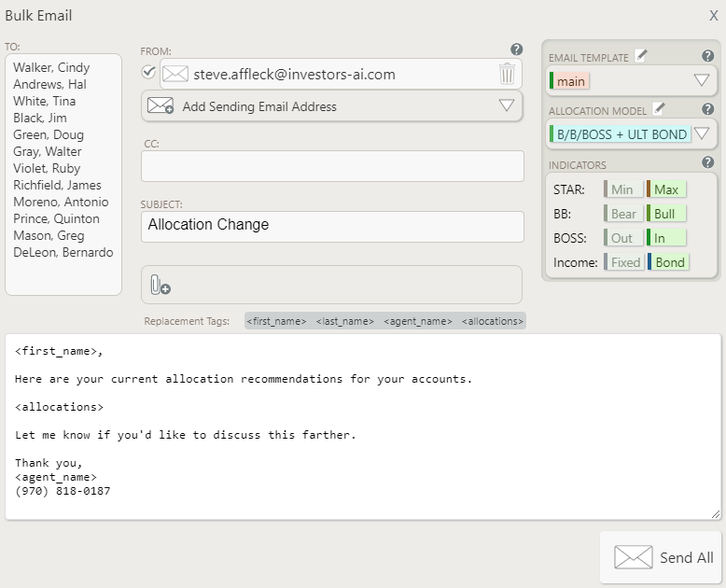The image size is (726, 588).
Task: Click the edit pencil beside Allocation Model
Action: point(659,109)
